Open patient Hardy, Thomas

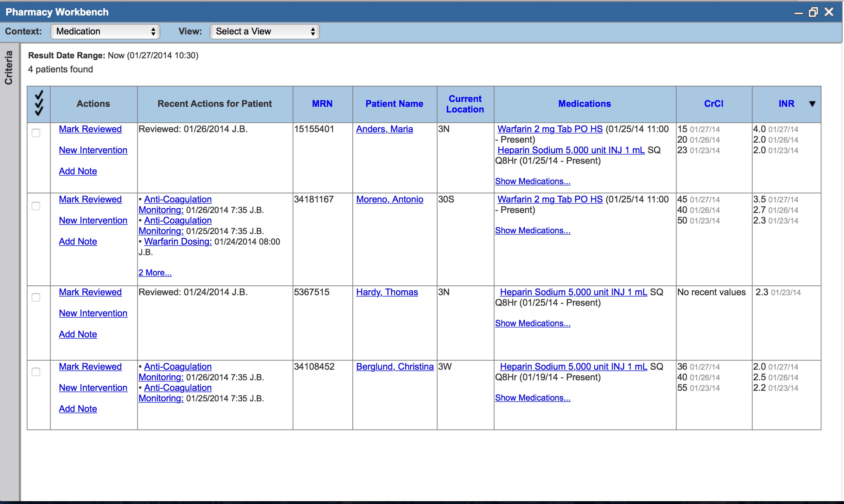[x=387, y=292]
